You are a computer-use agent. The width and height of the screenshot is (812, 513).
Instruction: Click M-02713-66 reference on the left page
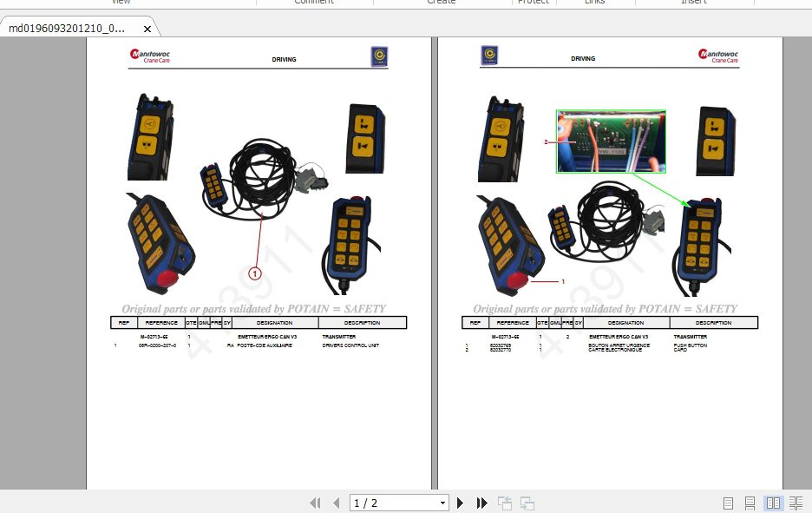tap(154, 337)
